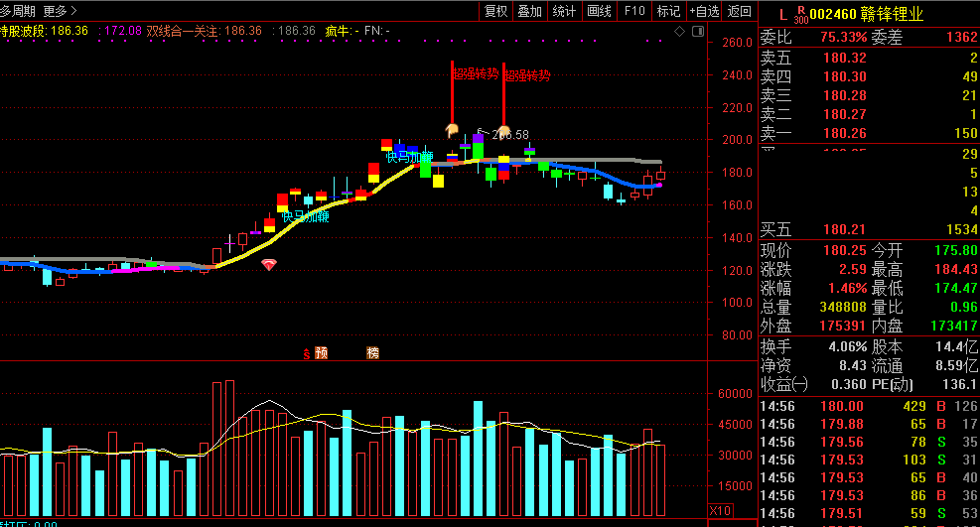Select the 14:56 trade at 180.00
Screen dimensions: 980x527
coord(869,407)
